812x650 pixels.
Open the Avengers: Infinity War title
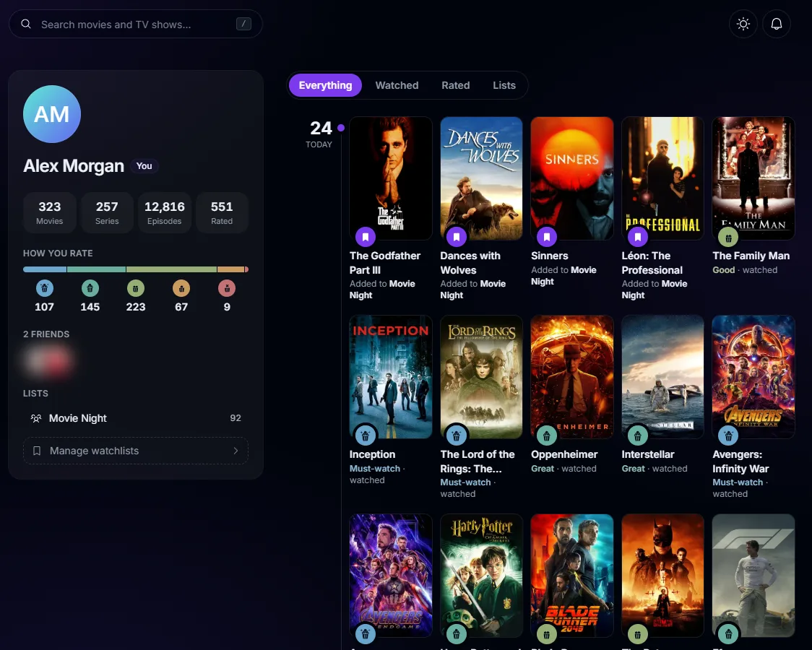coord(740,461)
